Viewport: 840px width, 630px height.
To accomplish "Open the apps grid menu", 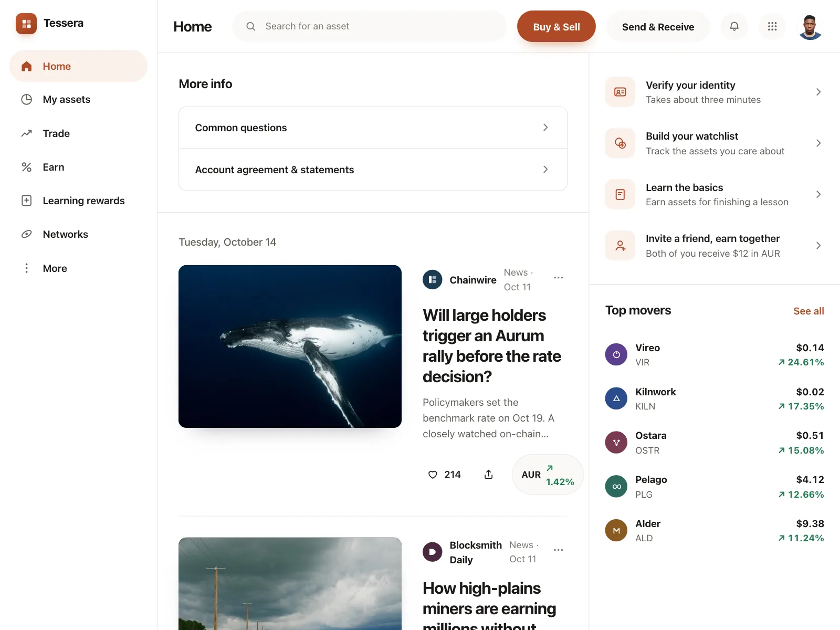I will point(772,26).
